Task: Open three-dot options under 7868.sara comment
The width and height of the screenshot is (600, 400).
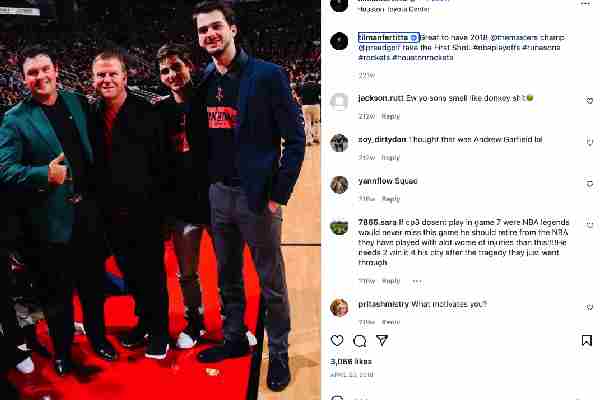Action: (417, 281)
